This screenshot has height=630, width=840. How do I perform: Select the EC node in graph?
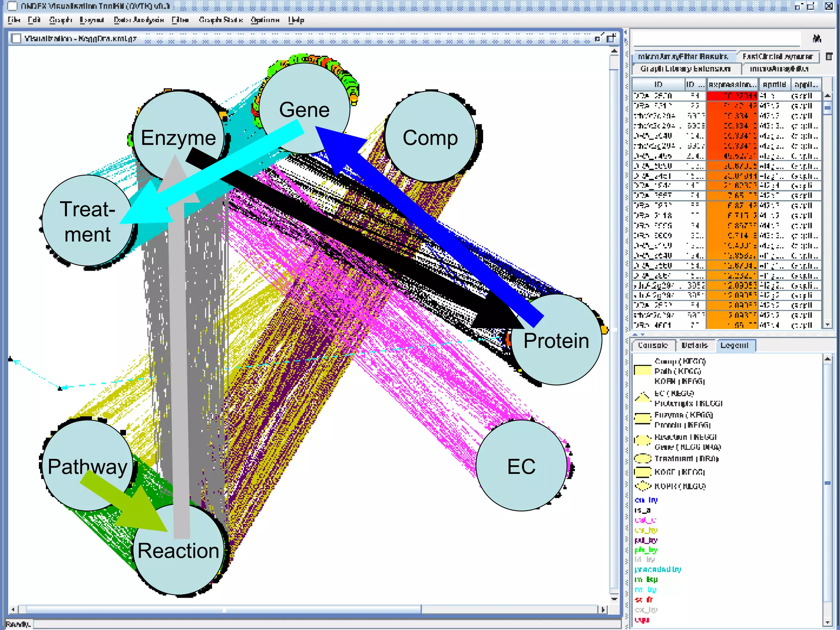click(x=521, y=466)
